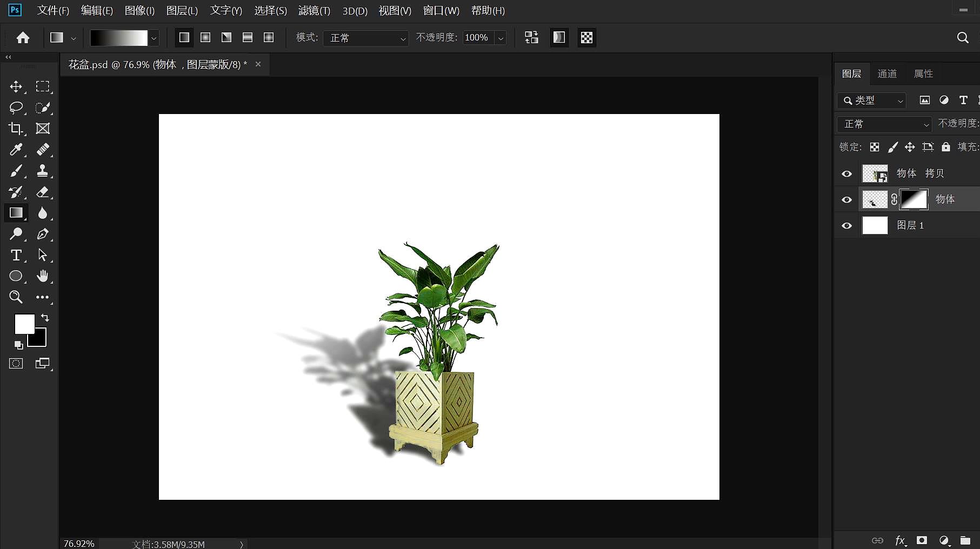Viewport: 980px width, 549px height.
Task: Swap foreground and background colors
Action: tap(45, 318)
